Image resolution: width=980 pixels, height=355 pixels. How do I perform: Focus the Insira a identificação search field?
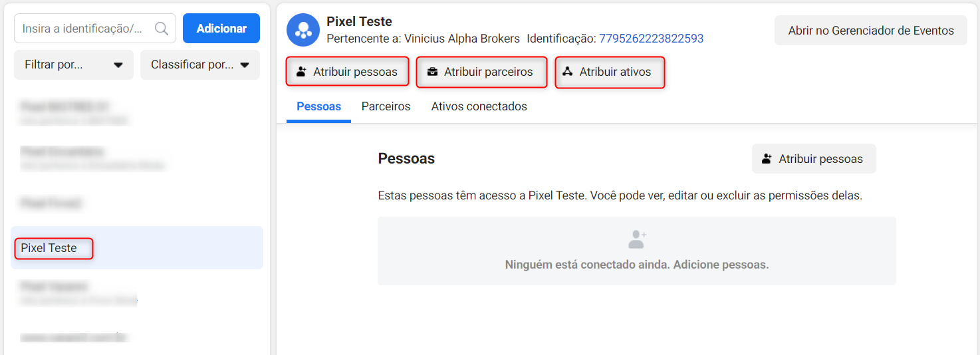[95, 29]
